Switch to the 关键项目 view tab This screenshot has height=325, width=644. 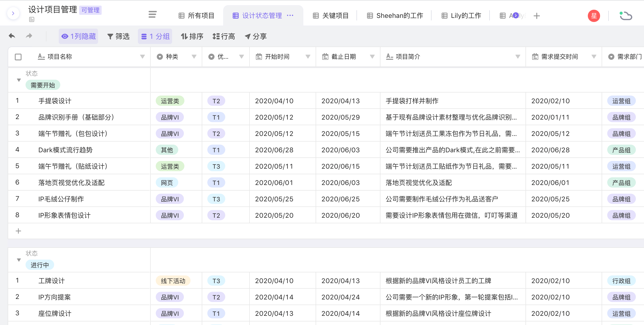[x=331, y=16]
